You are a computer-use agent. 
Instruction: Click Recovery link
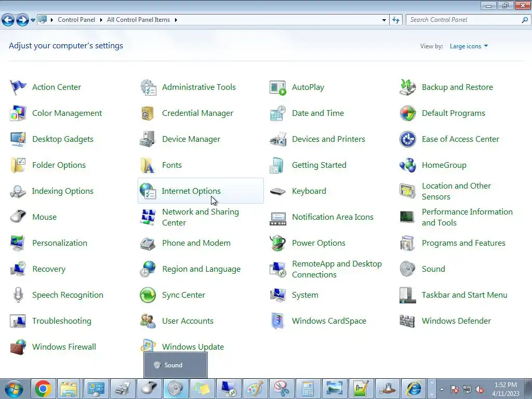pyautogui.click(x=49, y=269)
